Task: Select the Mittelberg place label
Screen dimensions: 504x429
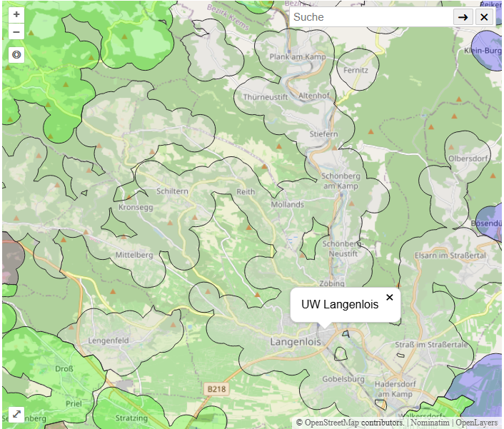Action: pyautogui.click(x=134, y=256)
